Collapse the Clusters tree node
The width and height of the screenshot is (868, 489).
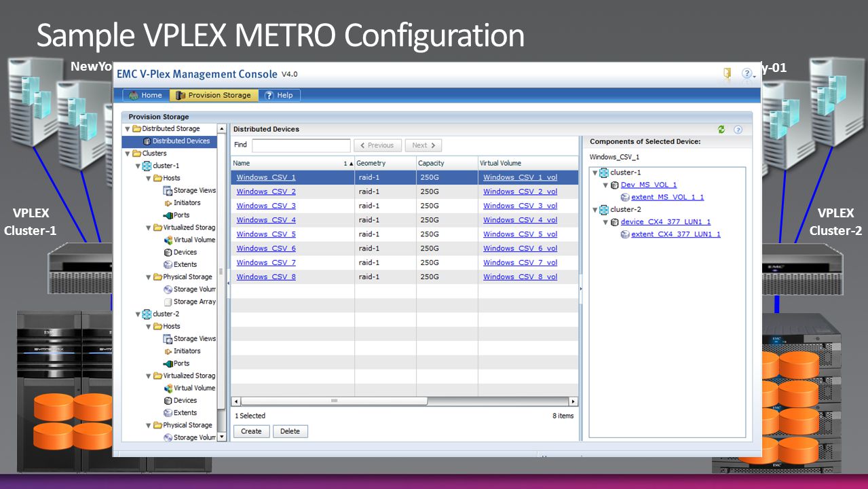(127, 153)
